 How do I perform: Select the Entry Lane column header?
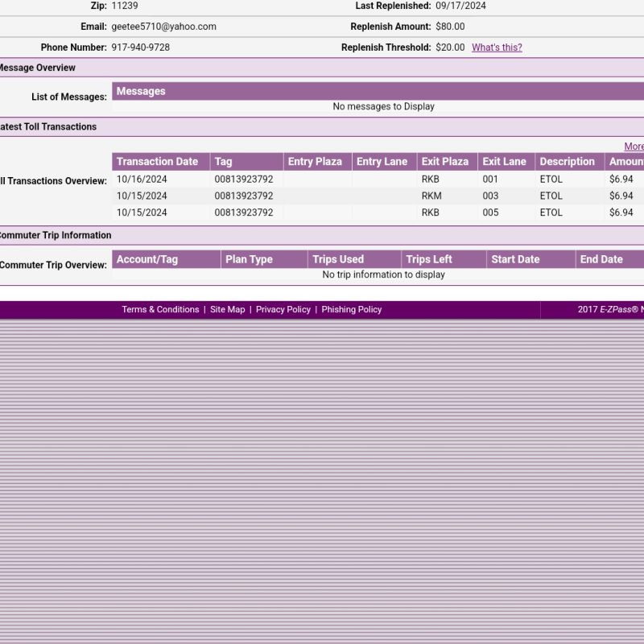point(382,162)
